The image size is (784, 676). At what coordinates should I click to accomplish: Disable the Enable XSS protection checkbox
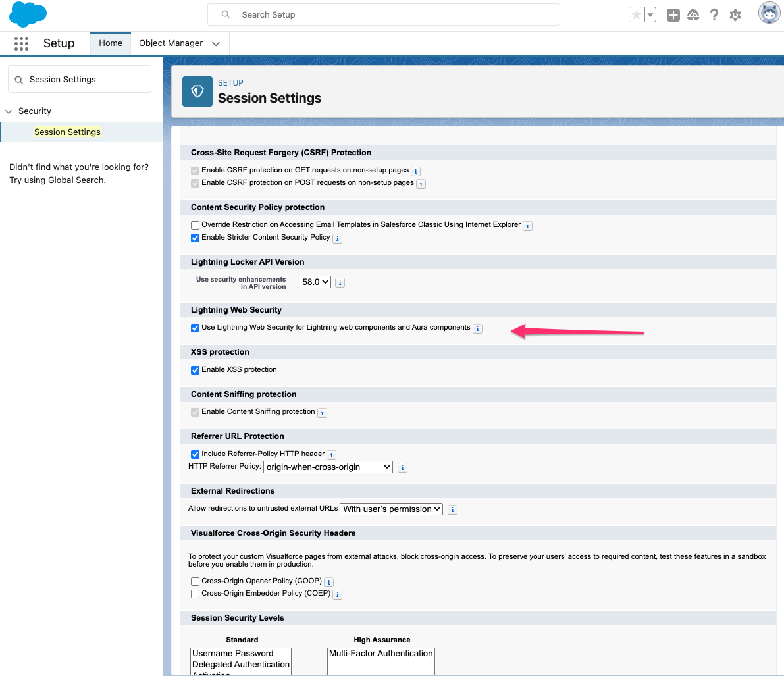(195, 370)
